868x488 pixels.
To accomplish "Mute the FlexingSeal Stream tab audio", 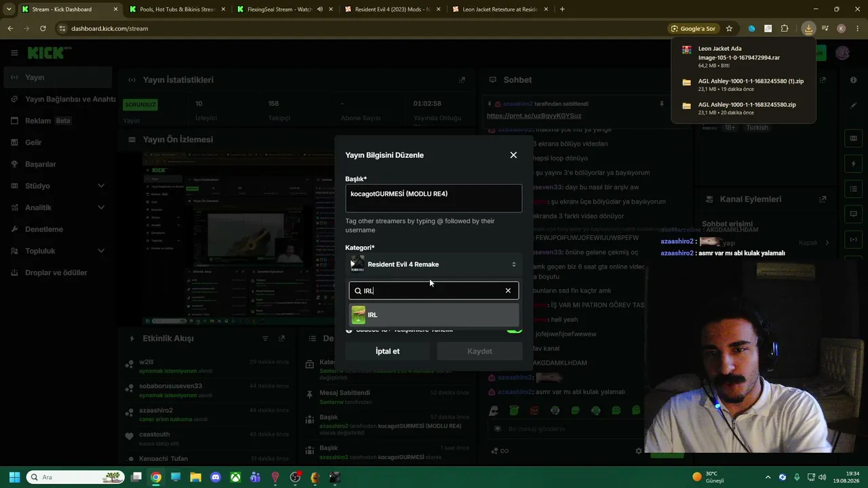I will [319, 9].
